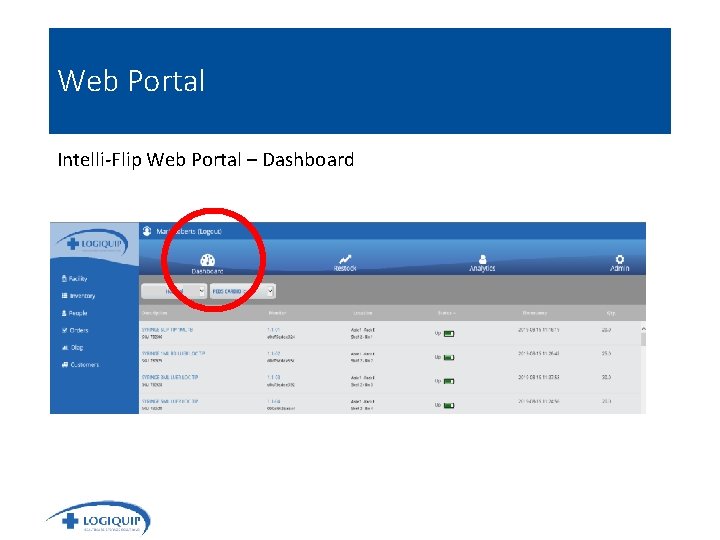This screenshot has width=720, height=540.
Task: Select Facility in the sidebar
Action: (74, 278)
